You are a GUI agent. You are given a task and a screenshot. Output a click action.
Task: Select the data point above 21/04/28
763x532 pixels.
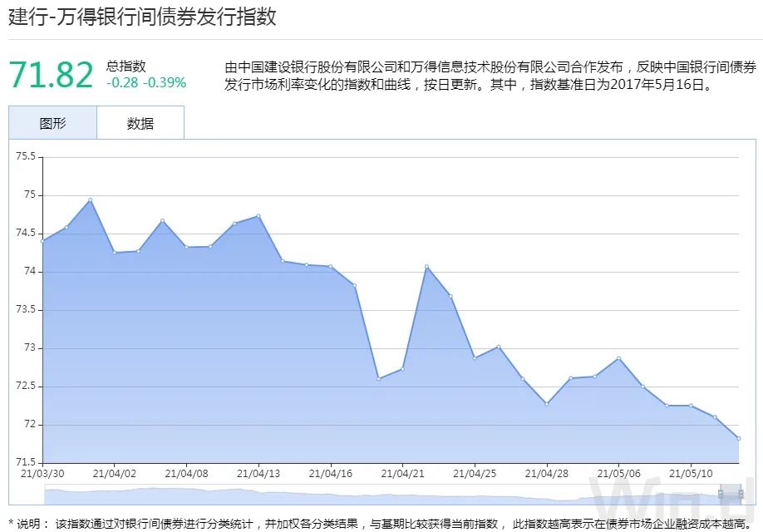click(546, 404)
